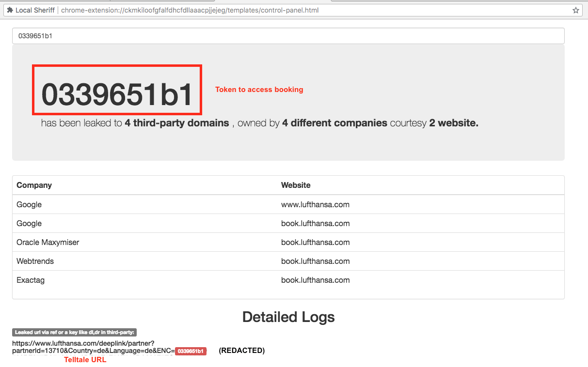The height and width of the screenshot is (367, 588).
Task: Click the Local Sheriff extension puzzle icon
Action: pyautogui.click(x=10, y=10)
